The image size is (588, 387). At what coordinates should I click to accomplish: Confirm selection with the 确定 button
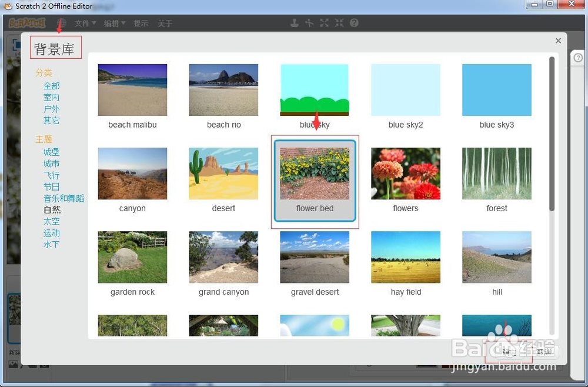coord(509,351)
